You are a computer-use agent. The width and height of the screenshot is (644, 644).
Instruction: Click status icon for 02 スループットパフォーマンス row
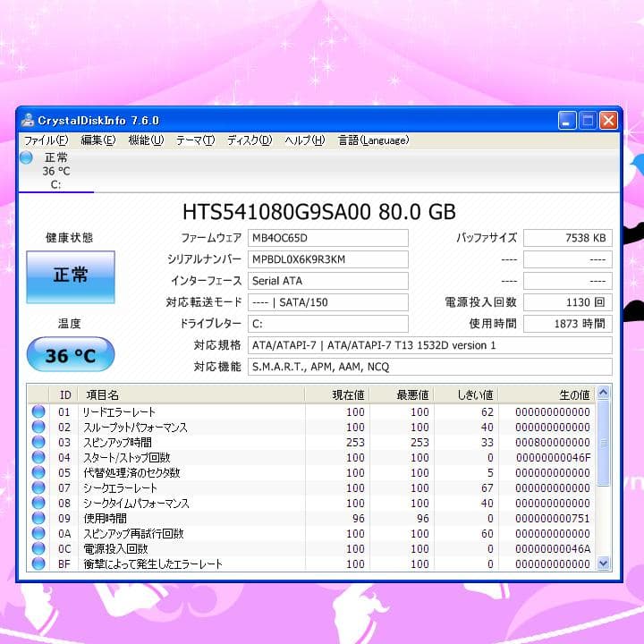38,427
